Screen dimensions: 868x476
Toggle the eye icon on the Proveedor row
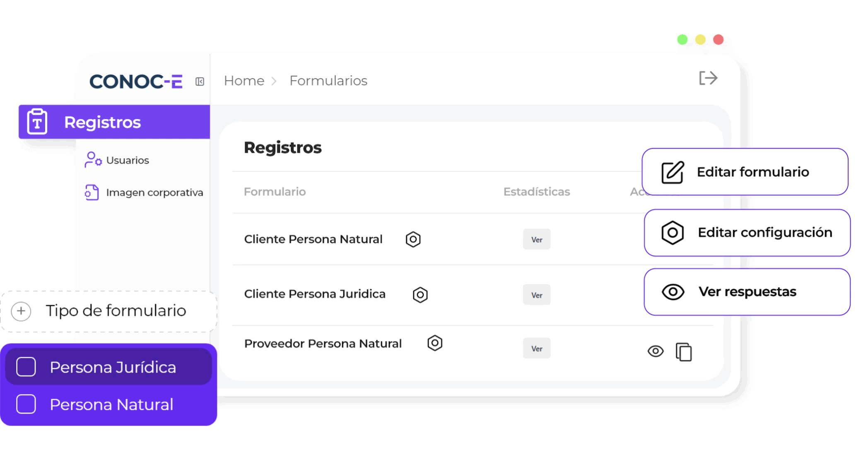(x=656, y=351)
